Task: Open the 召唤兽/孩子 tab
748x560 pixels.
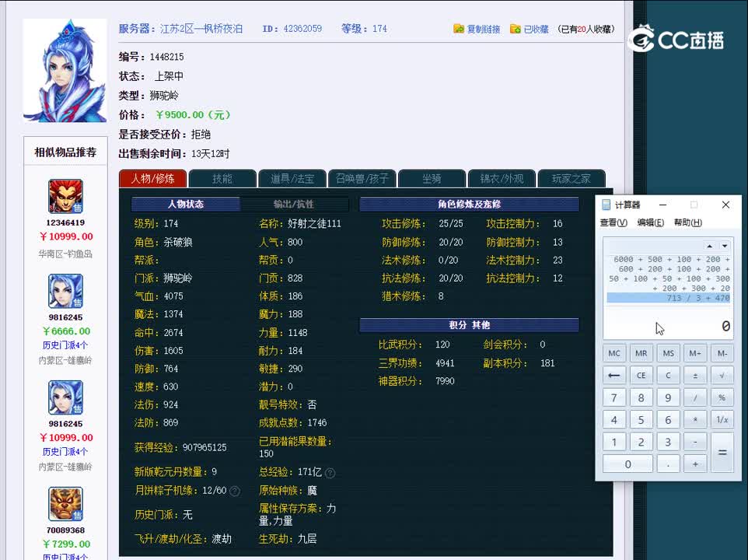Action: coord(362,179)
